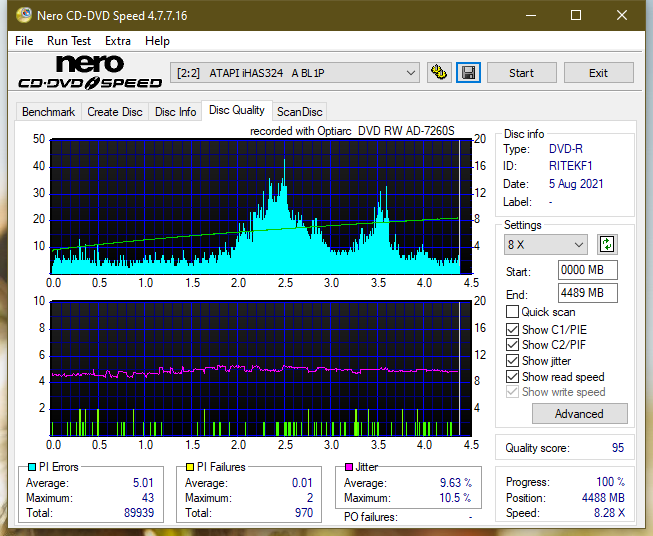
Task: Click the Show write speed checkbox
Action: point(512,392)
